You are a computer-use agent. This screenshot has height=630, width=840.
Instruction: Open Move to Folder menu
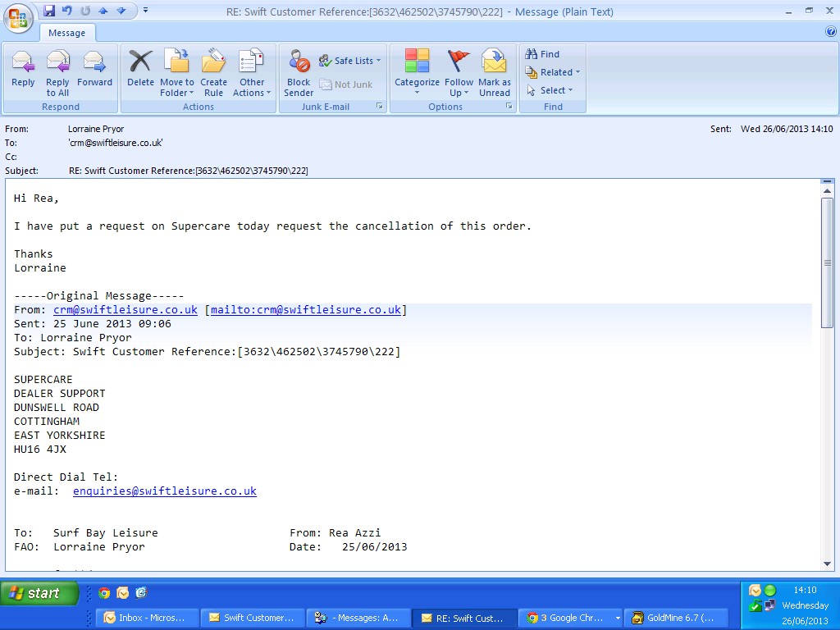pyautogui.click(x=177, y=73)
